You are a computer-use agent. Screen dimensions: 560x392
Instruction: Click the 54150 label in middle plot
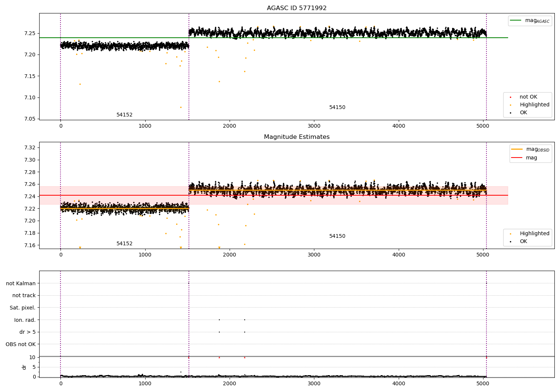click(337, 236)
